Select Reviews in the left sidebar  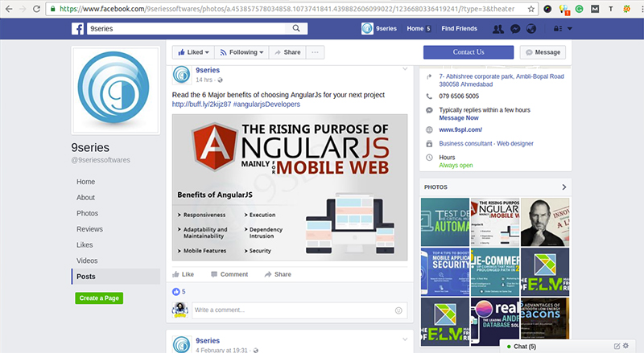(x=89, y=229)
